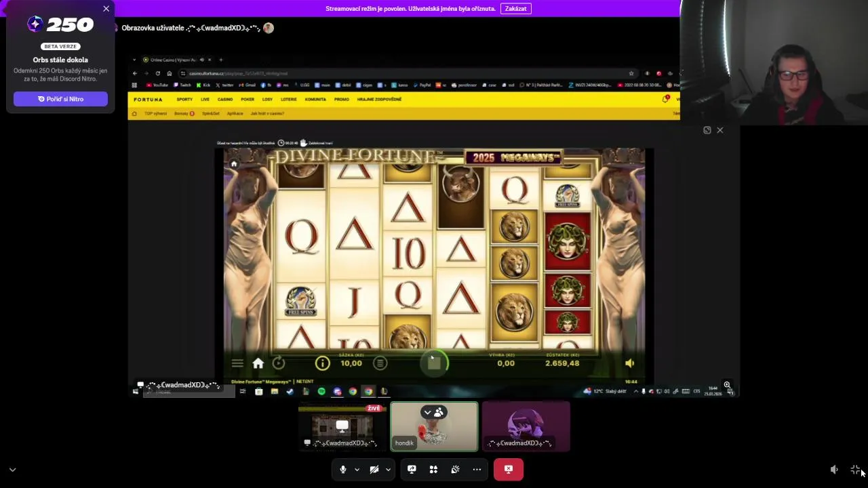Viewport: 868px width, 488px height.
Task: Click the game window expand icon
Action: [707, 130]
